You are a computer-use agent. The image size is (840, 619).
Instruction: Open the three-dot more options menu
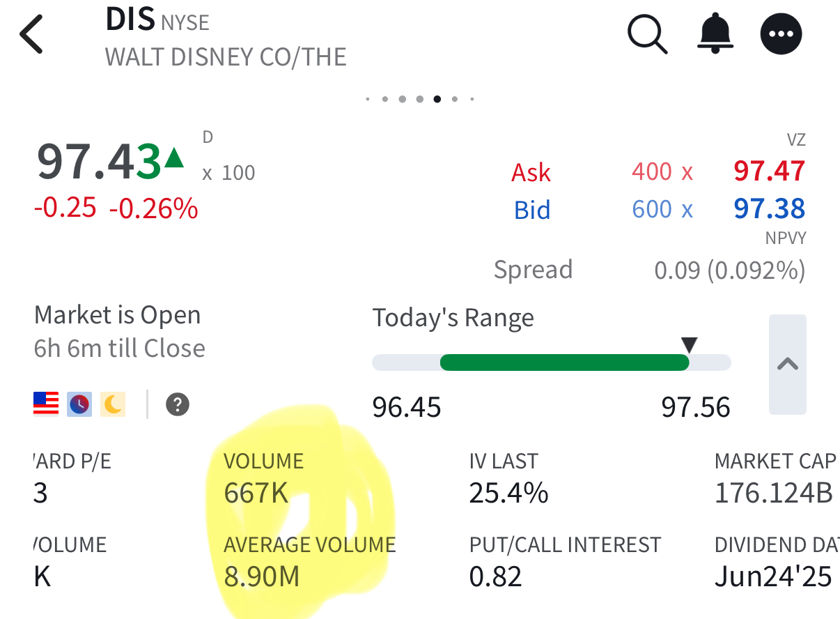click(x=781, y=34)
